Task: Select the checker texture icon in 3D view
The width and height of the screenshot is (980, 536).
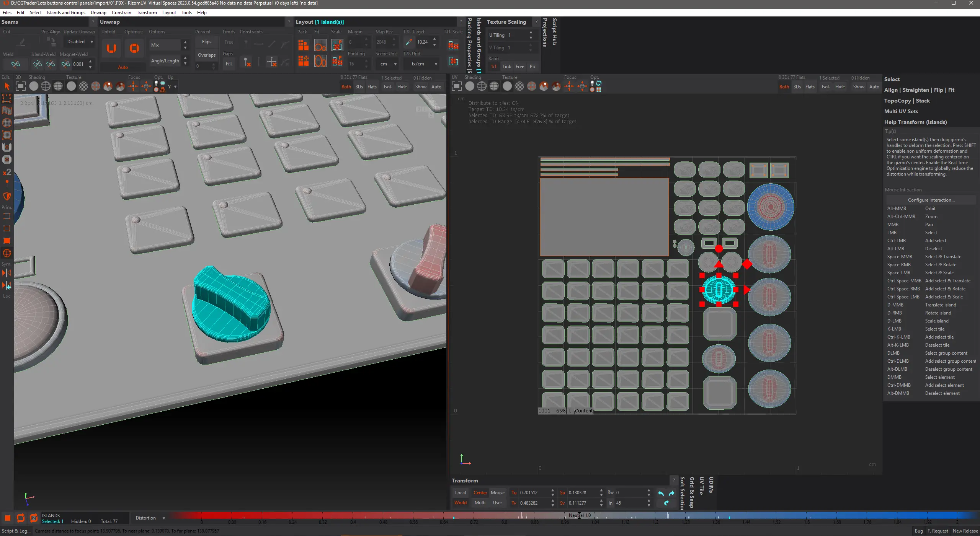Action: click(x=83, y=86)
